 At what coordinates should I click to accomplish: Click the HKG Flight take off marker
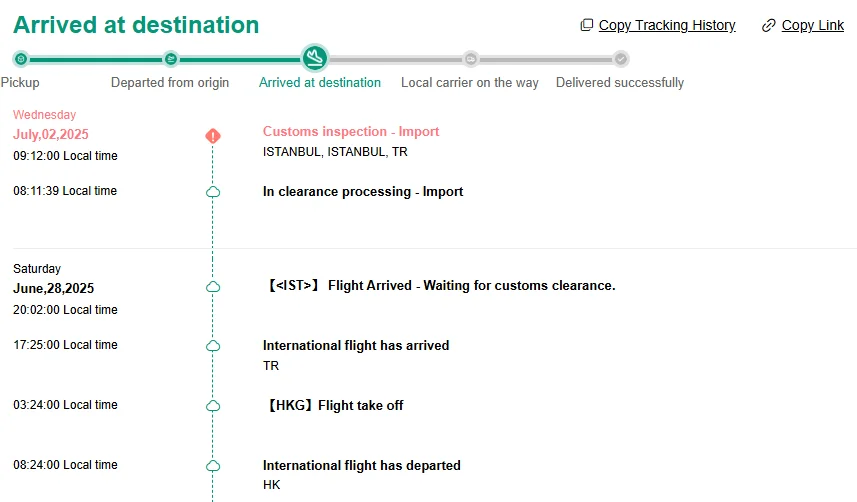[212, 406]
